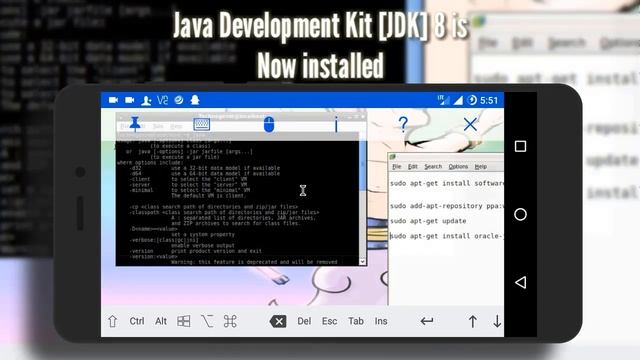This screenshot has width=640, height=360.
Task: Open the Help menu in the text editor
Action: tap(480, 167)
